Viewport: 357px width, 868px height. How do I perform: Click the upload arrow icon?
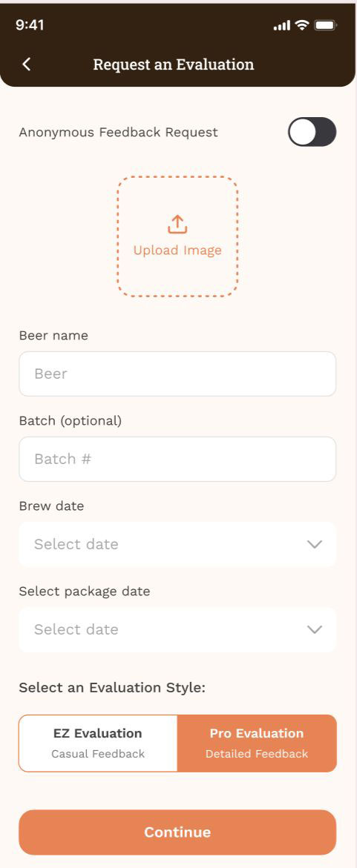[177, 225]
